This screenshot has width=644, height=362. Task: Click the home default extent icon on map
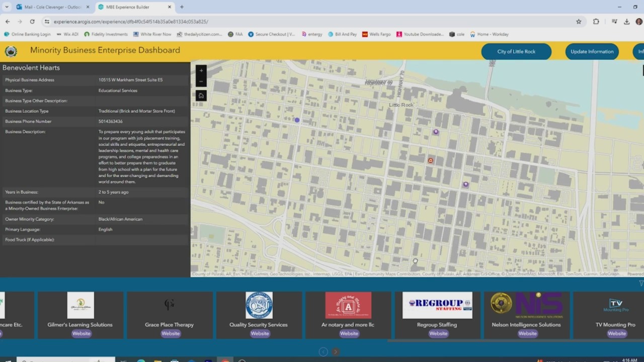pyautogui.click(x=201, y=96)
